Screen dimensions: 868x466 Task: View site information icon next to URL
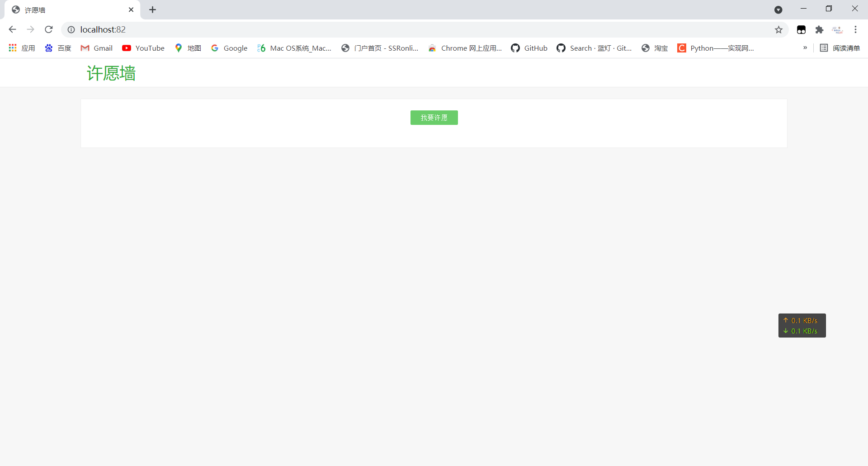click(71, 29)
